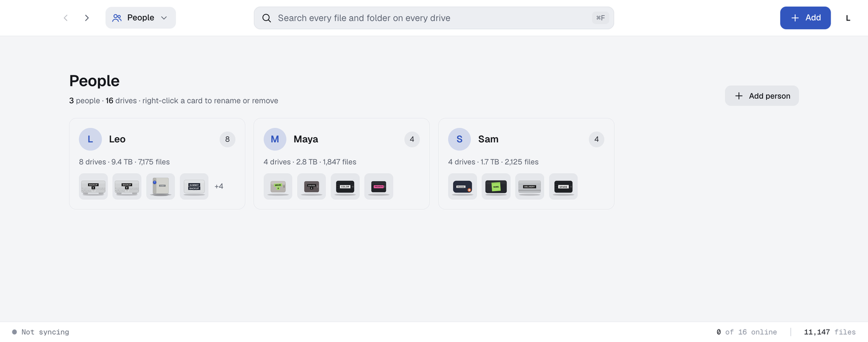Image resolution: width=868 pixels, height=342 pixels.
Task: Select Maya's Dailies A drive with green label
Action: click(x=278, y=186)
